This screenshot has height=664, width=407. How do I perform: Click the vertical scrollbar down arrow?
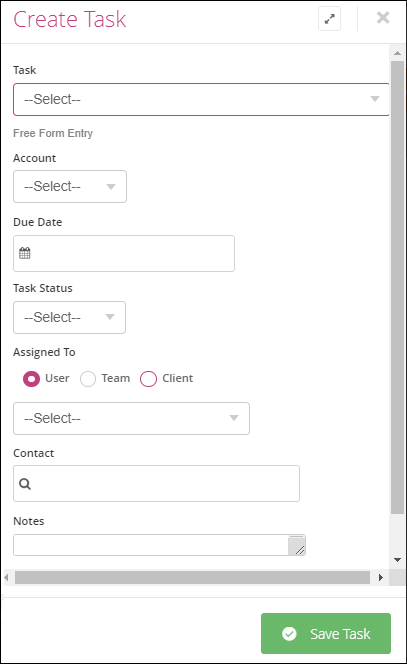point(397,560)
